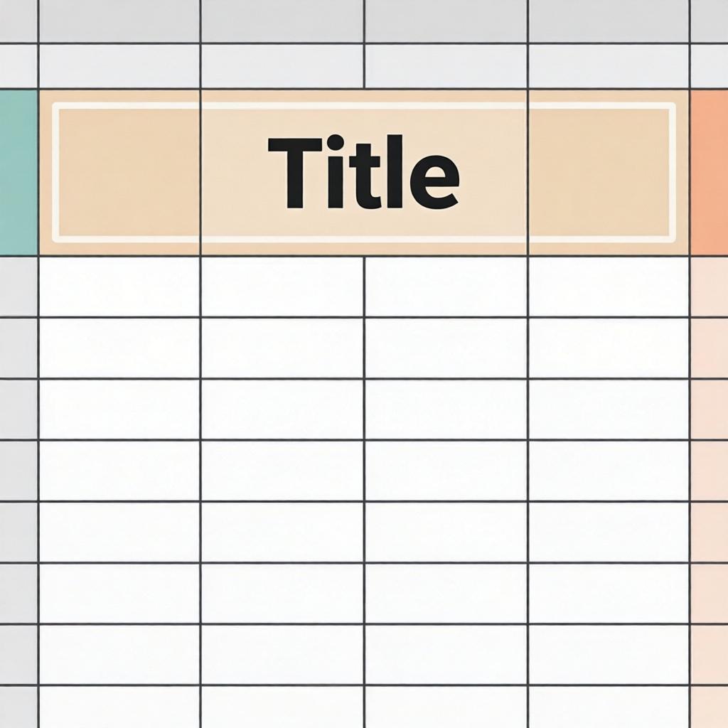Select the gray left-margin cell in the fourth row below Title
Viewport: 728px width, 728px height.
(18, 471)
